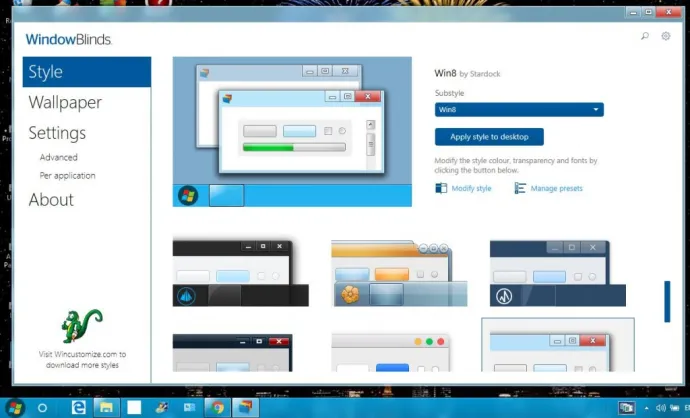Select the Style tab

click(x=87, y=72)
